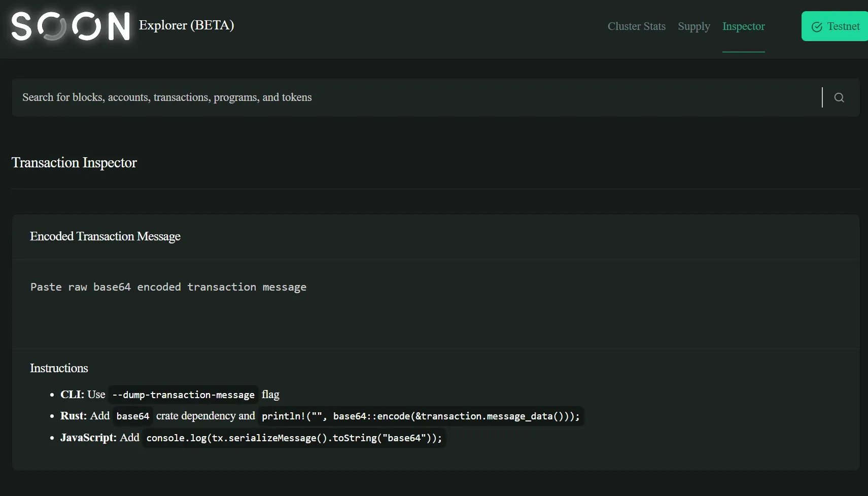Click the magnifier search icon
The width and height of the screenshot is (868, 496).
click(839, 97)
